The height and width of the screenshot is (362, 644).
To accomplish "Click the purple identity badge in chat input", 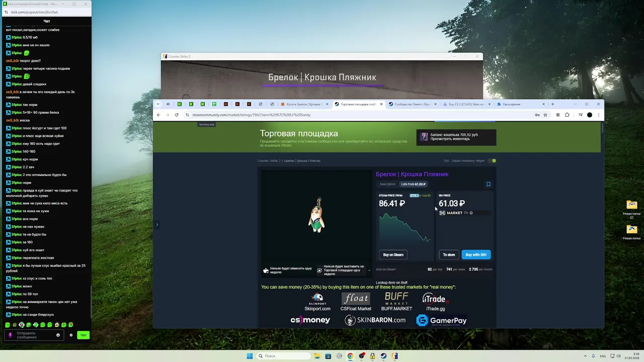I will point(10,335).
